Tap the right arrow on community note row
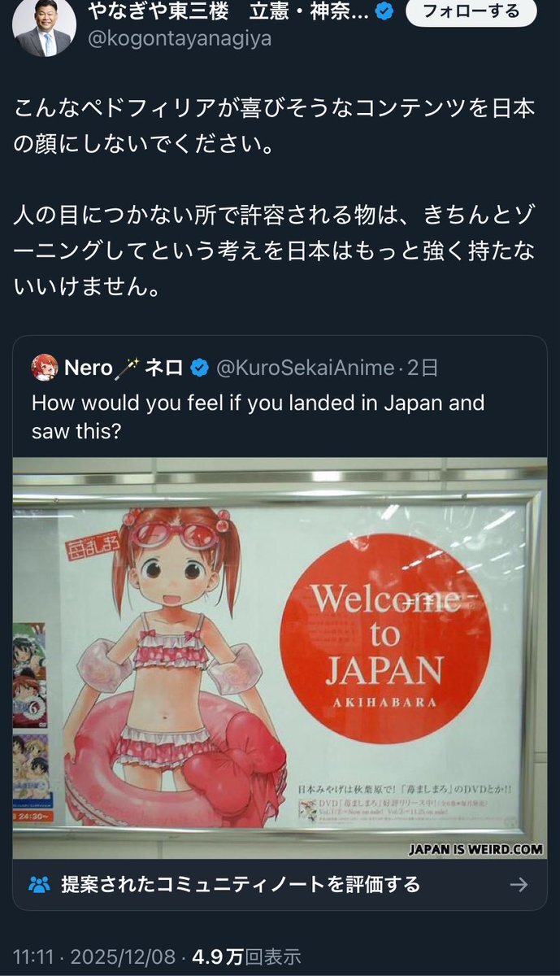Screen dimensions: 560x976 point(519,884)
